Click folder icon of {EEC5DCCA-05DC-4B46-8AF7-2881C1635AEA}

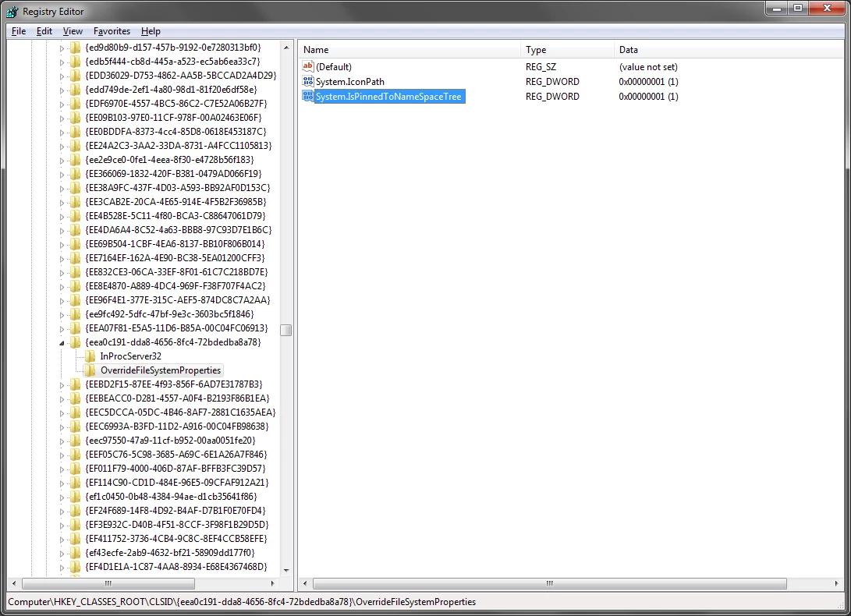(x=76, y=412)
